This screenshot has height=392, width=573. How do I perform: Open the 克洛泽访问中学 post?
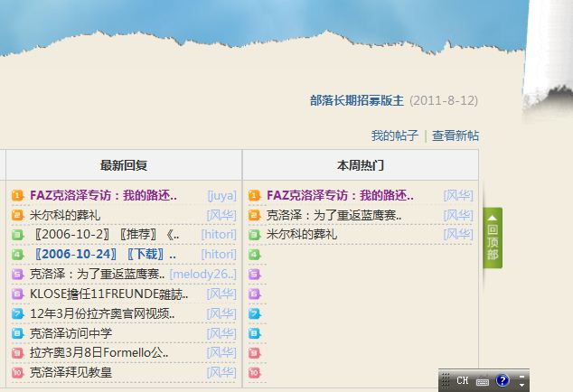point(70,333)
